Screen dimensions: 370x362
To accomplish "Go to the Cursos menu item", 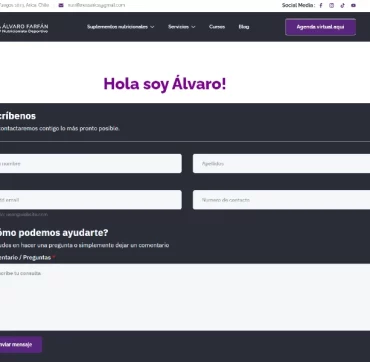I will click(217, 27).
